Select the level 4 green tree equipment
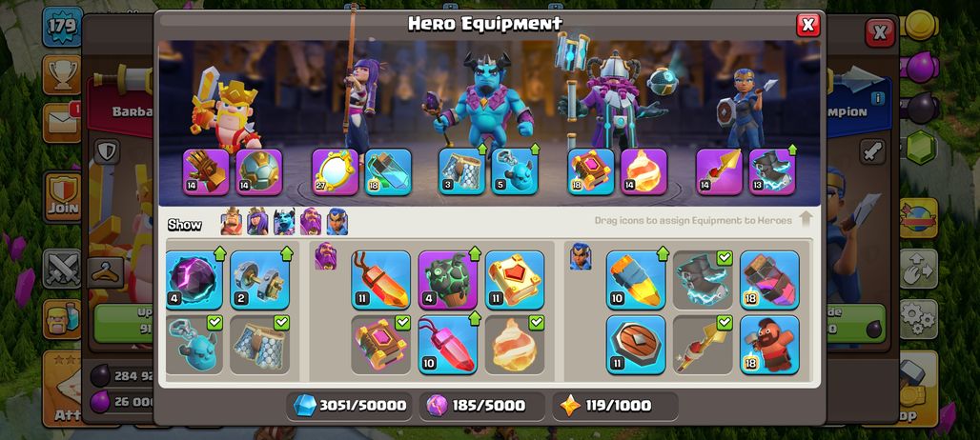 [x=447, y=280]
